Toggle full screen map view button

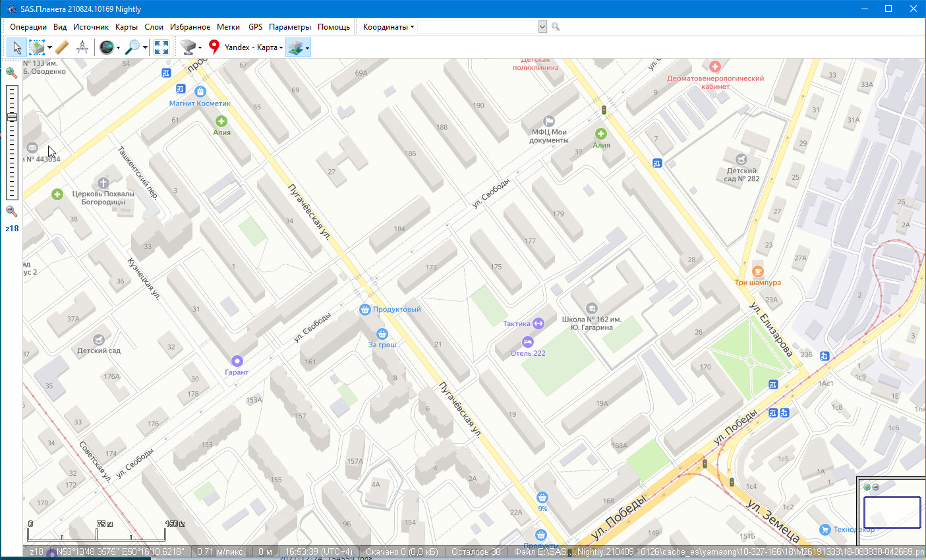click(161, 47)
